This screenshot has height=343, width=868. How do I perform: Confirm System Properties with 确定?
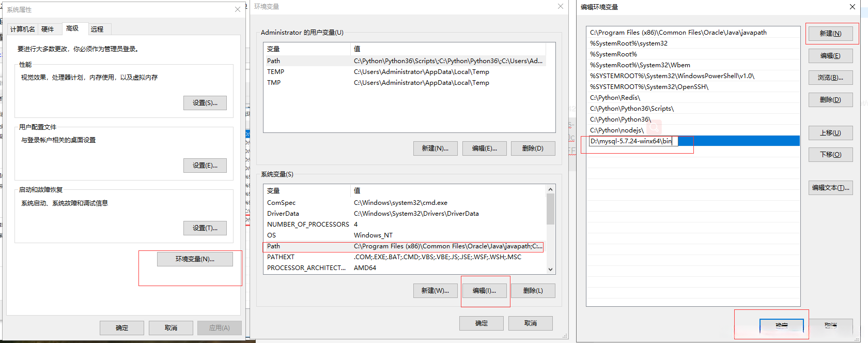tap(122, 328)
